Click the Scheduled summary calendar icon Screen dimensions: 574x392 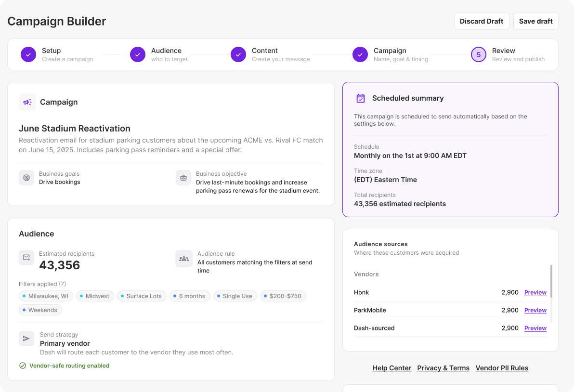click(x=361, y=98)
